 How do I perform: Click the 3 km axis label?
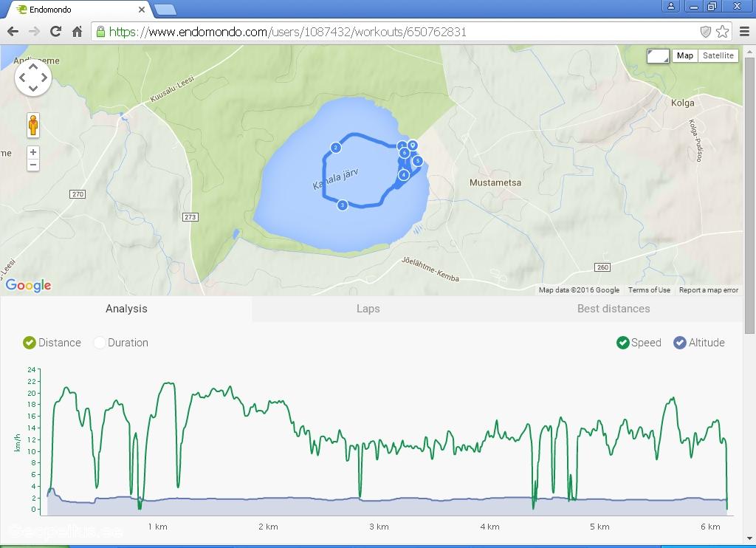379,527
